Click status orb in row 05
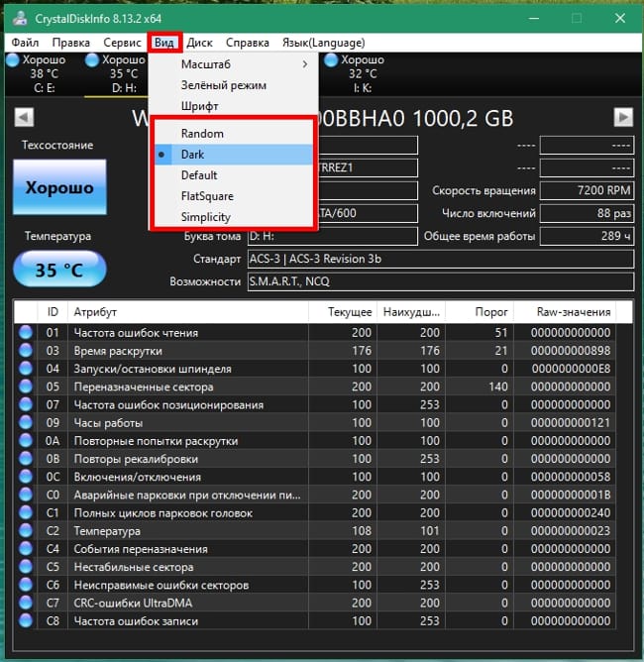Viewport: 644px width, 662px height. (x=26, y=386)
